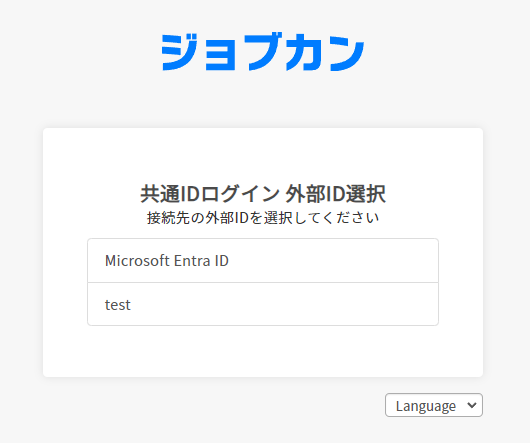Click the ブ character in the logo

tap(265, 51)
